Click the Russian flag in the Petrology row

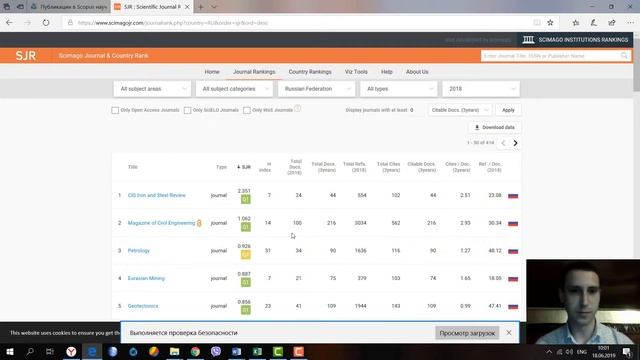(x=513, y=251)
